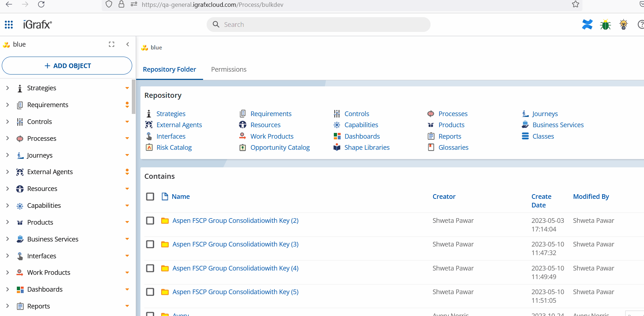Image resolution: width=644 pixels, height=316 pixels.
Task: Collapse the left sidebar panel
Action: tap(128, 44)
